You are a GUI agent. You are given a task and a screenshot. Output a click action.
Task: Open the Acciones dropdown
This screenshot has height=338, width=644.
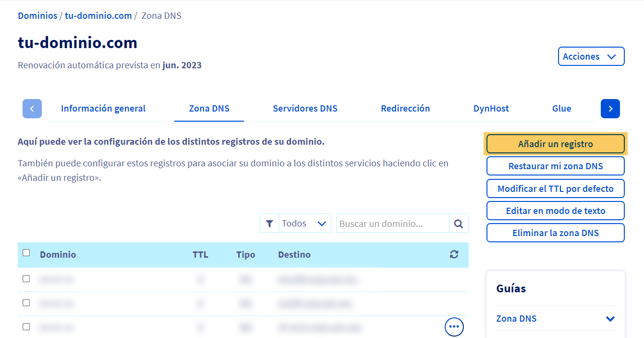point(591,56)
